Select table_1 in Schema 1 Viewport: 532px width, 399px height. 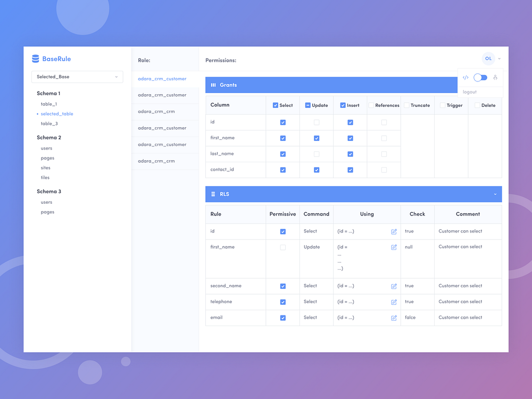coord(49,104)
